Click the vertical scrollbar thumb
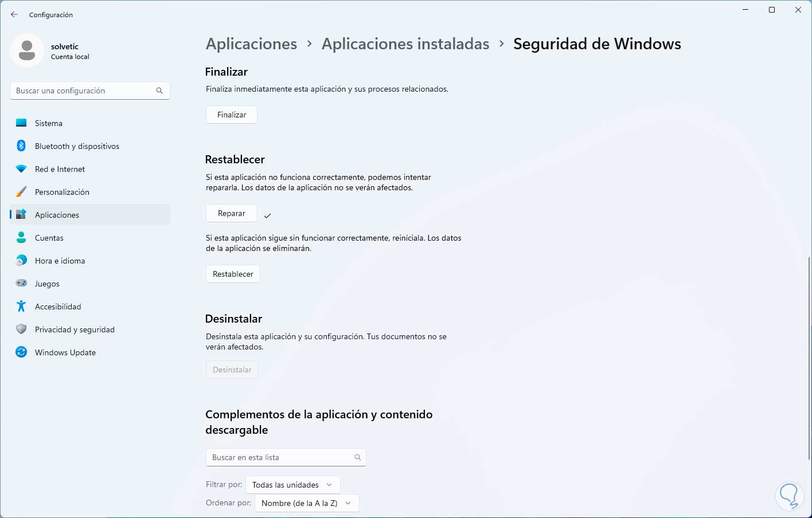The width and height of the screenshot is (812, 518). [x=809, y=357]
